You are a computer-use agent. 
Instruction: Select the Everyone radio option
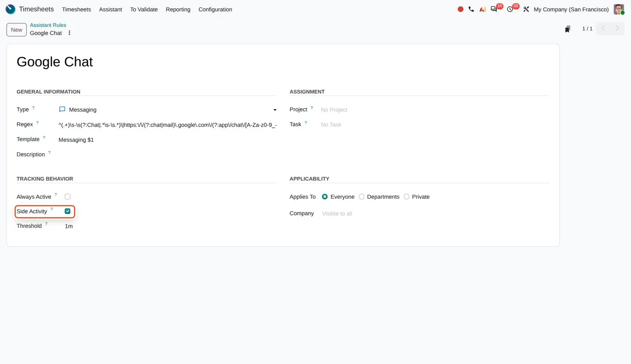click(325, 196)
